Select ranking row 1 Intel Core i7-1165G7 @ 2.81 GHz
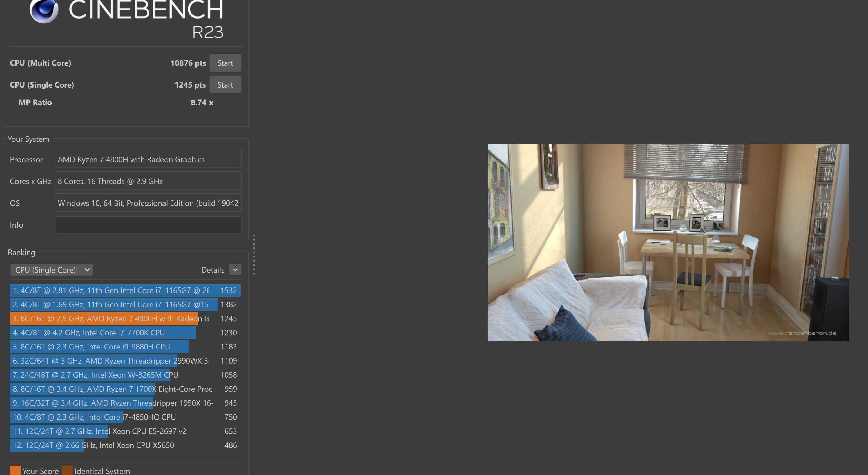This screenshot has height=475, width=868. (125, 290)
